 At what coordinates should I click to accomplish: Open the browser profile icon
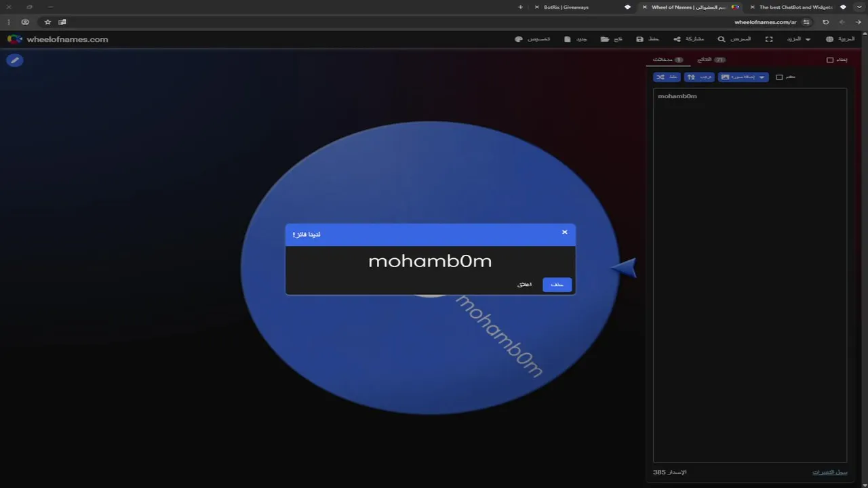pyautogui.click(x=25, y=22)
